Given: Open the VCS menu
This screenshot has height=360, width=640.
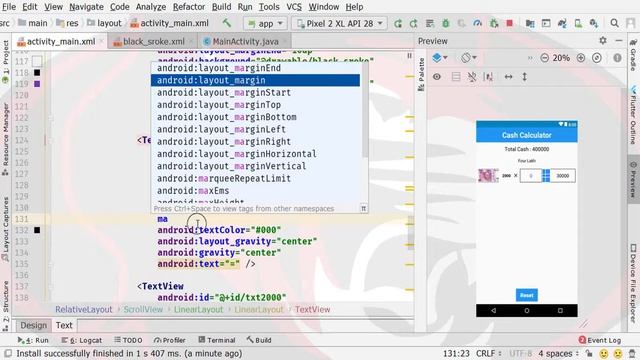Looking at the screenshot, I should [x=293, y=7].
